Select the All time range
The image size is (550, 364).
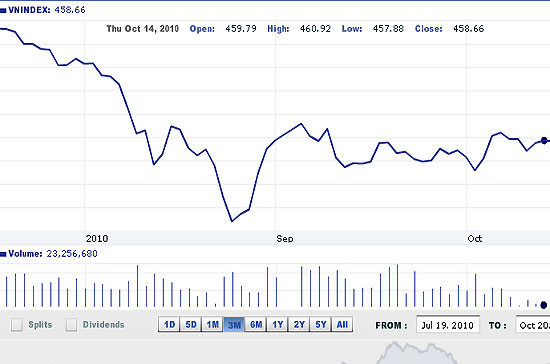point(342,324)
